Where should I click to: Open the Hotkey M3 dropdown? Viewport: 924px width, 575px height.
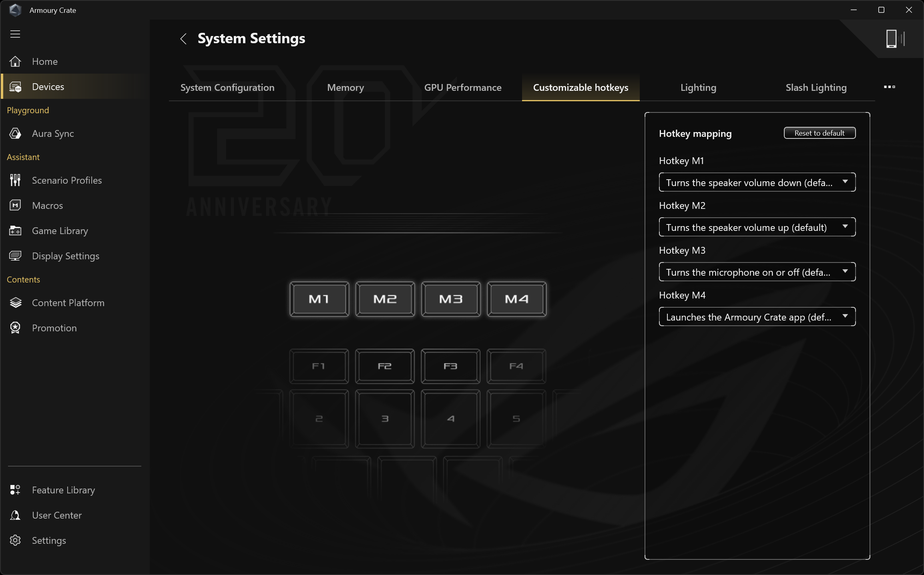point(757,272)
